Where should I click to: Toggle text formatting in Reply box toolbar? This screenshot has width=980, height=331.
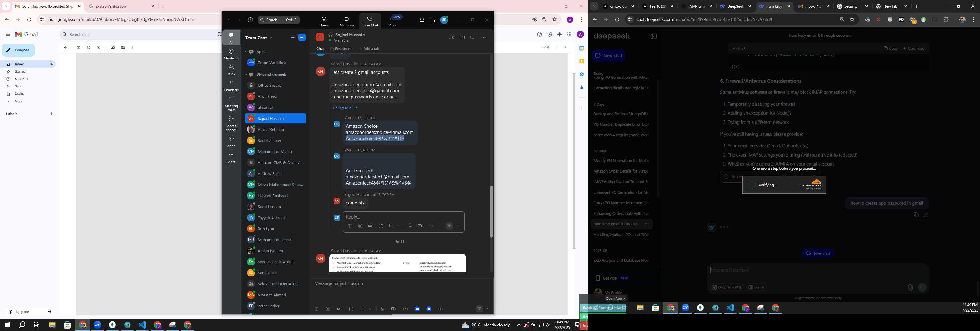[x=350, y=226]
